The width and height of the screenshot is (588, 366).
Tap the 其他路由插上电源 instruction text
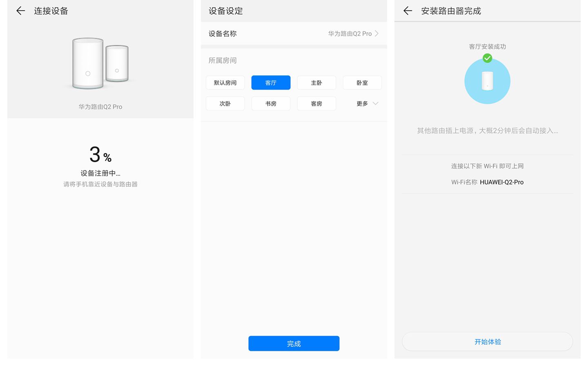(487, 131)
